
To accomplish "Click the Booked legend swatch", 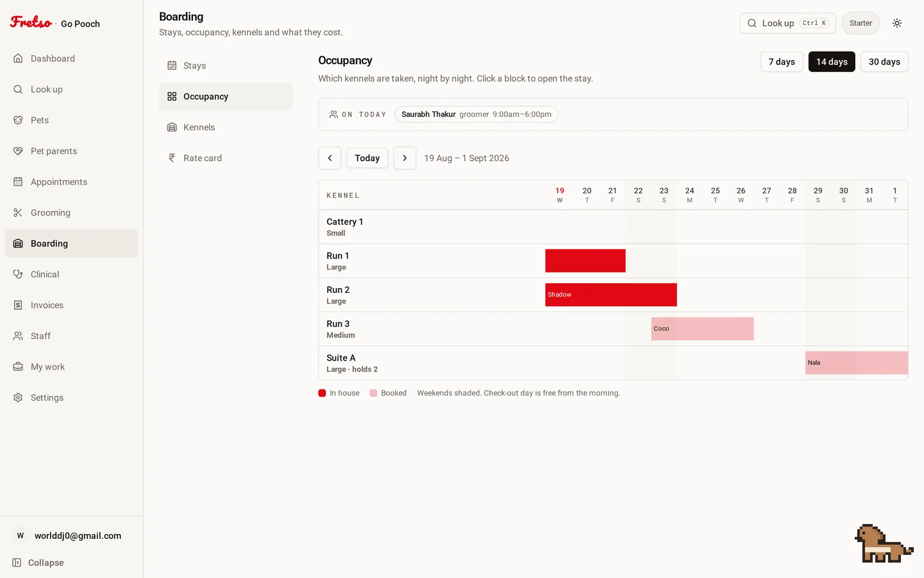I will (374, 393).
